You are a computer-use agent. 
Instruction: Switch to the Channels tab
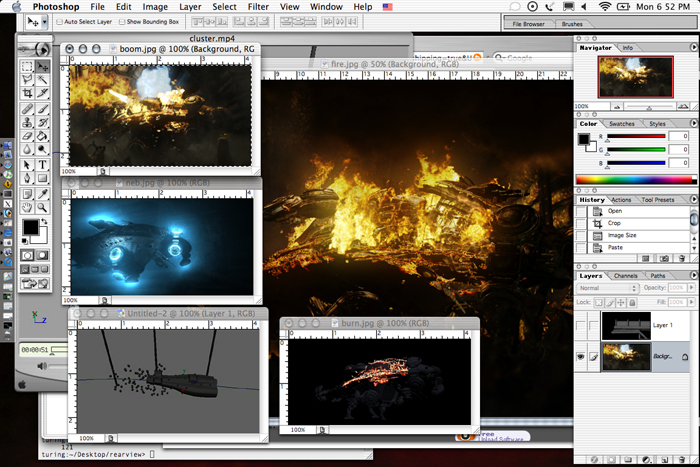(x=625, y=275)
